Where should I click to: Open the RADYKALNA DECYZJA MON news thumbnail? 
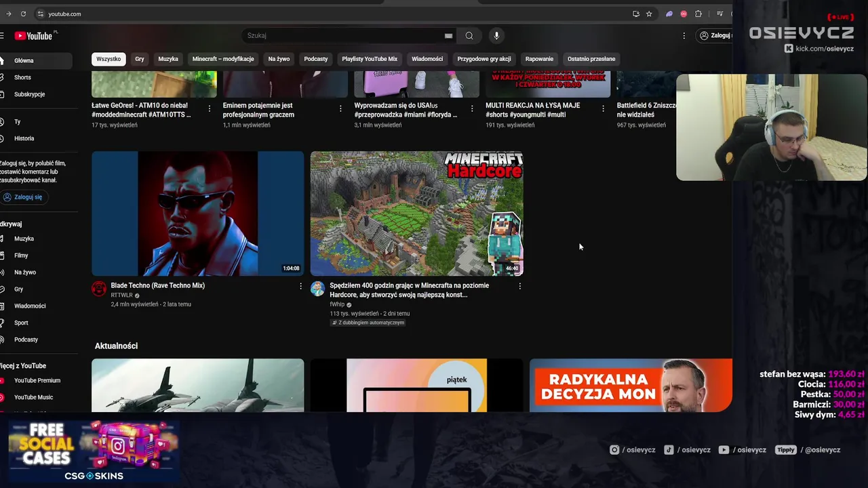(631, 385)
